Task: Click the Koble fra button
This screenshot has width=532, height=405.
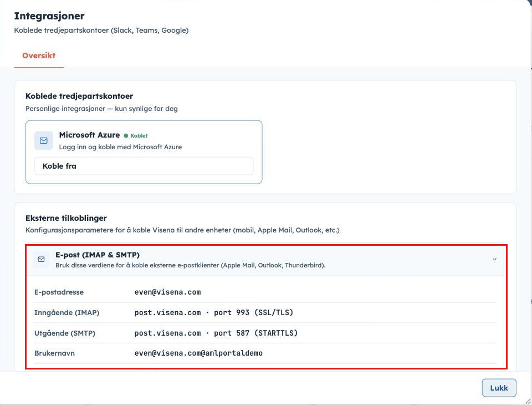Action: pos(144,166)
